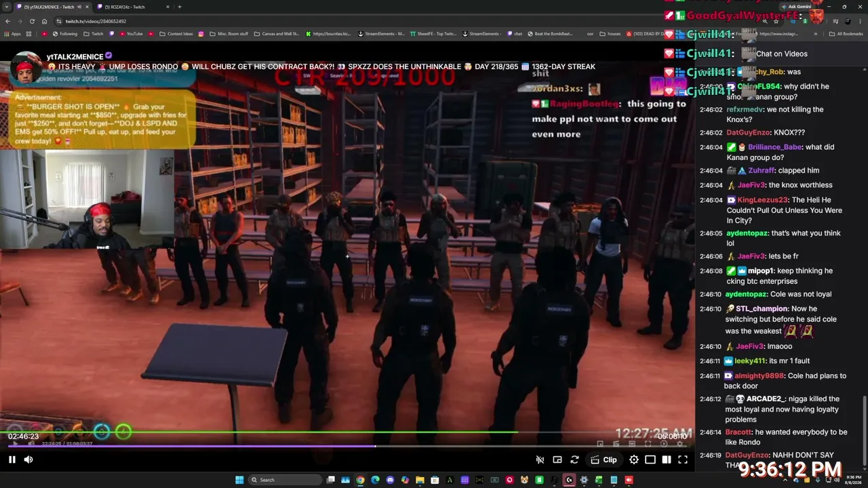Open the All Bookmarks folder
Viewport: 868px width, 488px height.
[846, 34]
